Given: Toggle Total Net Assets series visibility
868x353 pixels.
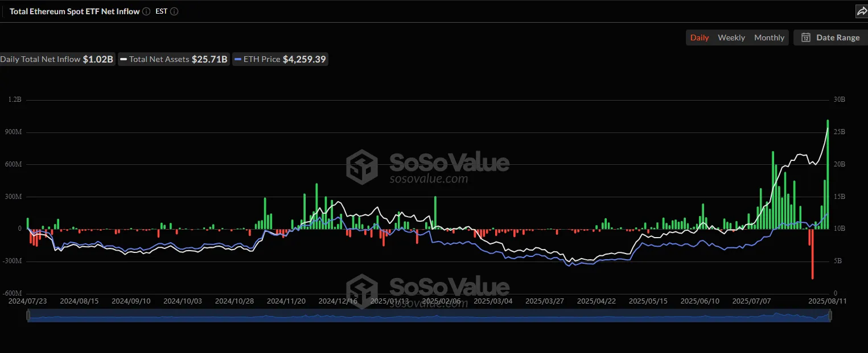Looking at the screenshot, I should click(x=174, y=59).
